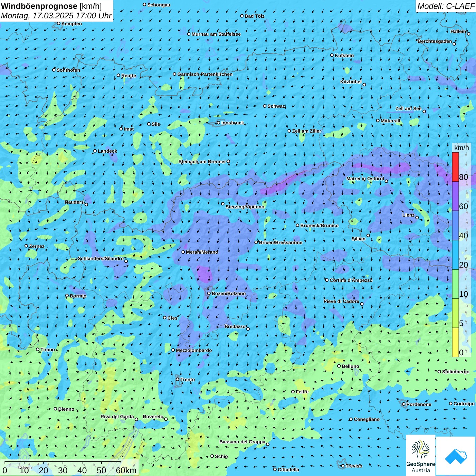
Task: Click the 'Matrei in Osttirol' label
Action: [x=365, y=178]
